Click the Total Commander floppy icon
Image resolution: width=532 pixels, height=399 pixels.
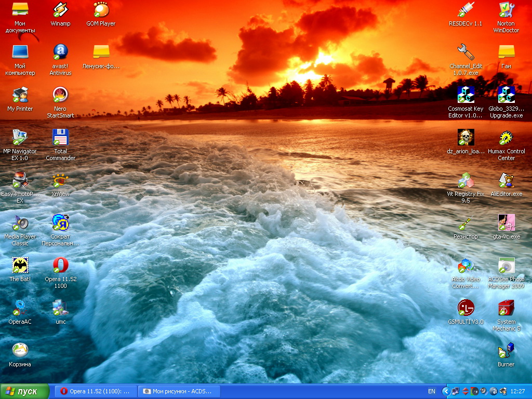point(60,137)
